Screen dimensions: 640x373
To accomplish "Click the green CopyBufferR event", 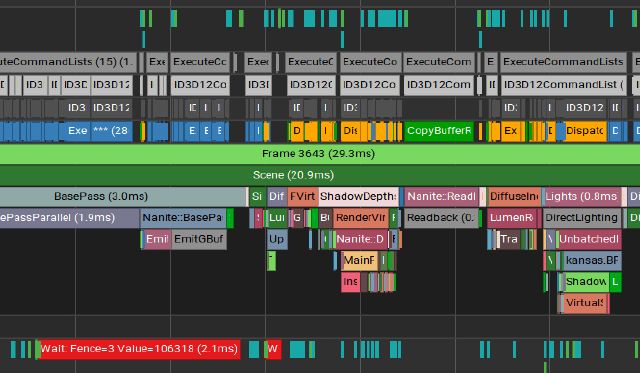I will [x=439, y=131].
